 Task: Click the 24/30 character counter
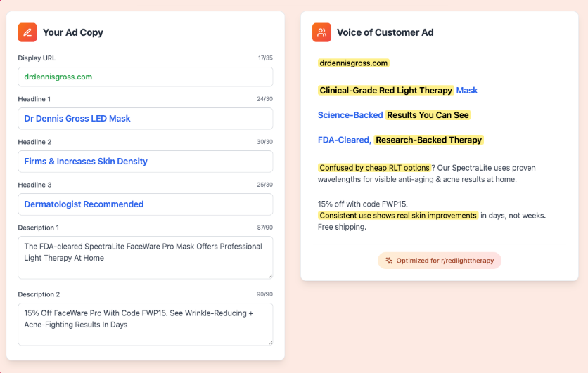264,99
